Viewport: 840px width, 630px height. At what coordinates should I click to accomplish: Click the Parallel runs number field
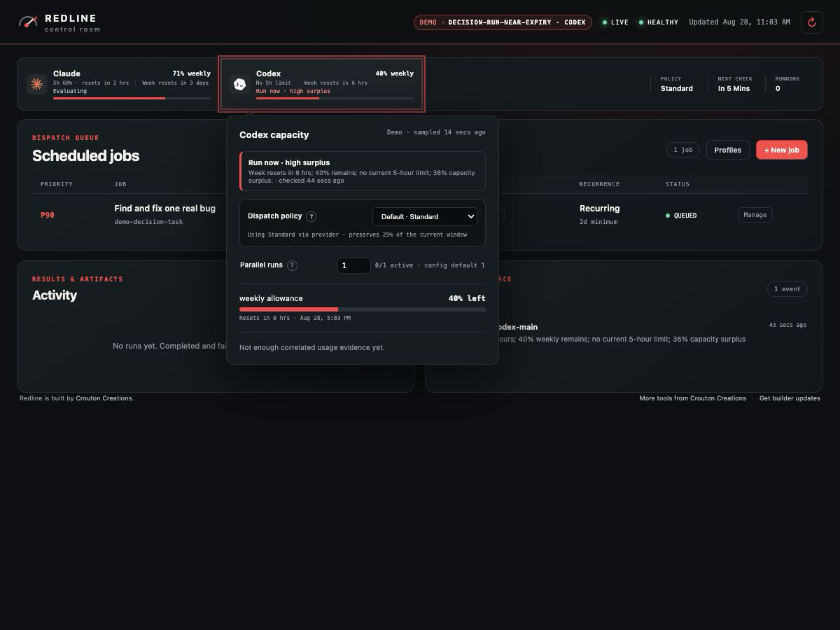click(354, 265)
